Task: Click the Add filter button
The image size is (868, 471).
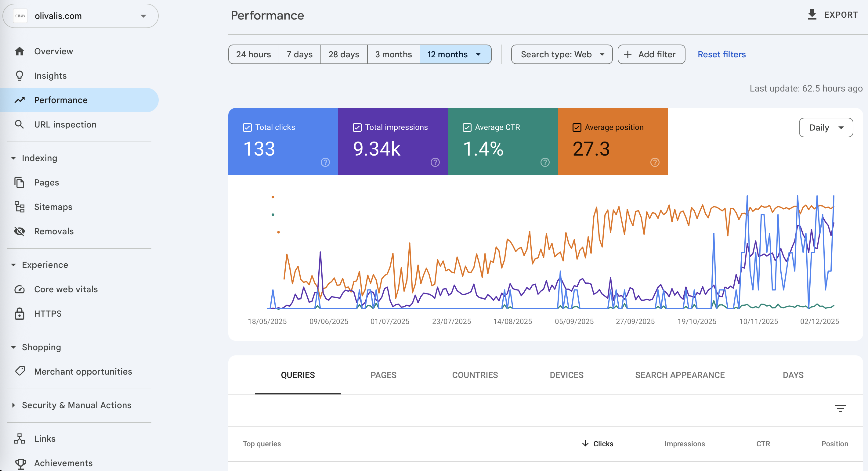Action: 651,54
